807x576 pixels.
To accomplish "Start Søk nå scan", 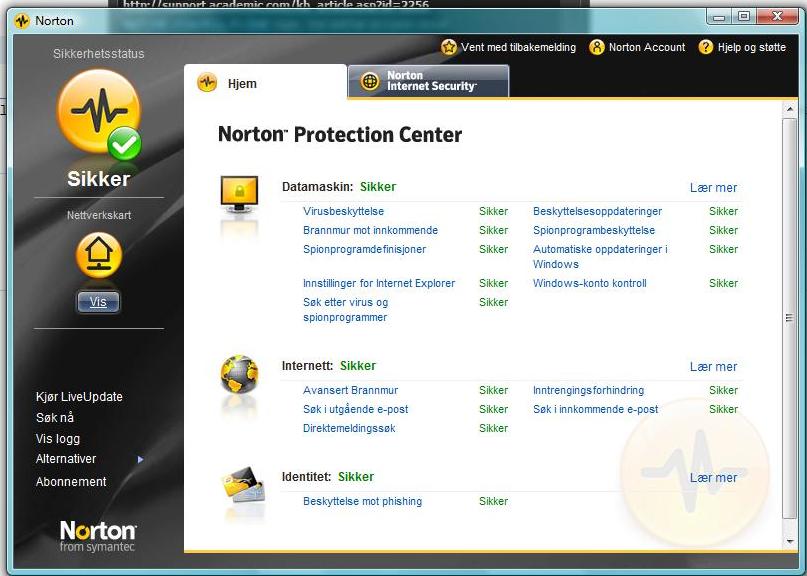I will point(55,418).
